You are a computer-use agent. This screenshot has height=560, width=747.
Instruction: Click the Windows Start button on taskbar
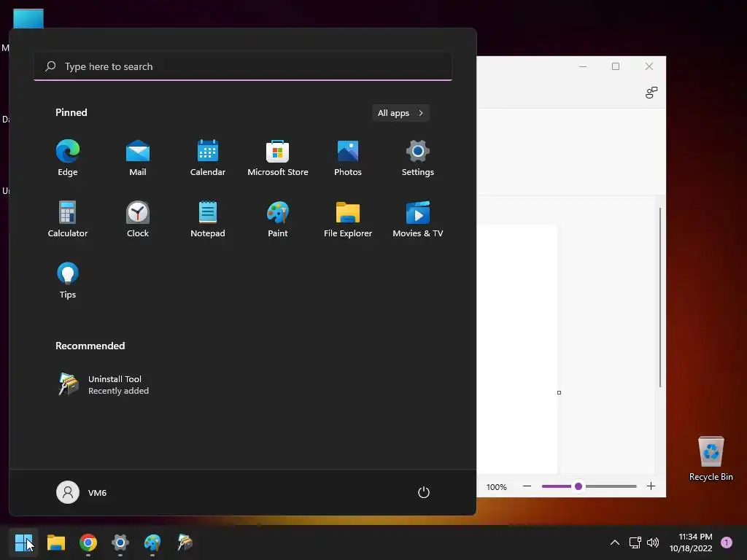click(x=23, y=542)
